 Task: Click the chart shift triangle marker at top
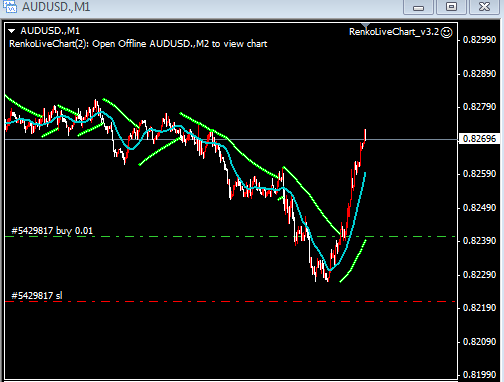[366, 25]
